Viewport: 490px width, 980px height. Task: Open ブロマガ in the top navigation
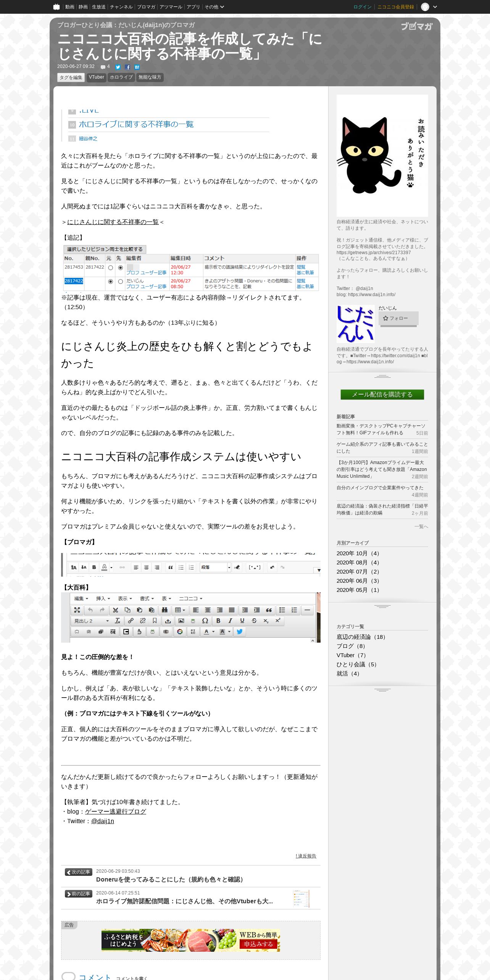tap(146, 7)
